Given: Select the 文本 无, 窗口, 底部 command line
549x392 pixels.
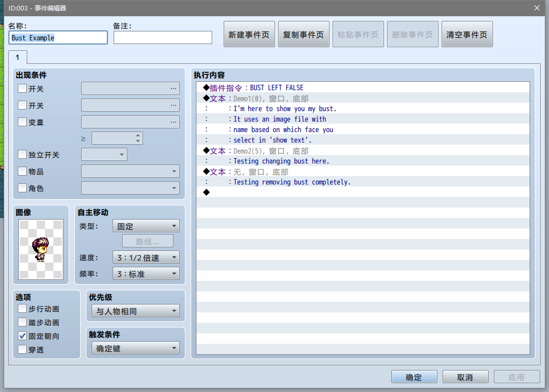Looking at the screenshot, I should click(x=363, y=172).
